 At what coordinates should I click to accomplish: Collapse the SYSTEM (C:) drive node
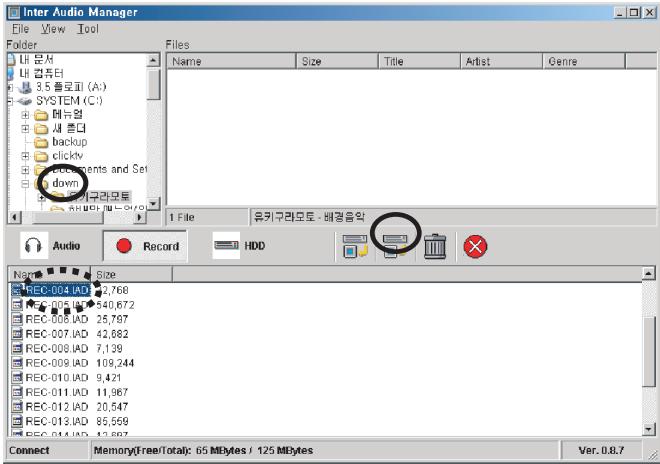[10, 101]
